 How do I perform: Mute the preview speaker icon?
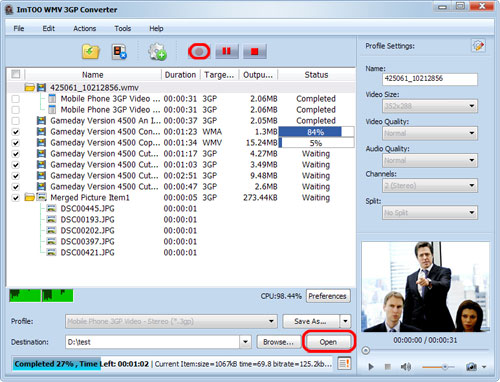[405, 367]
